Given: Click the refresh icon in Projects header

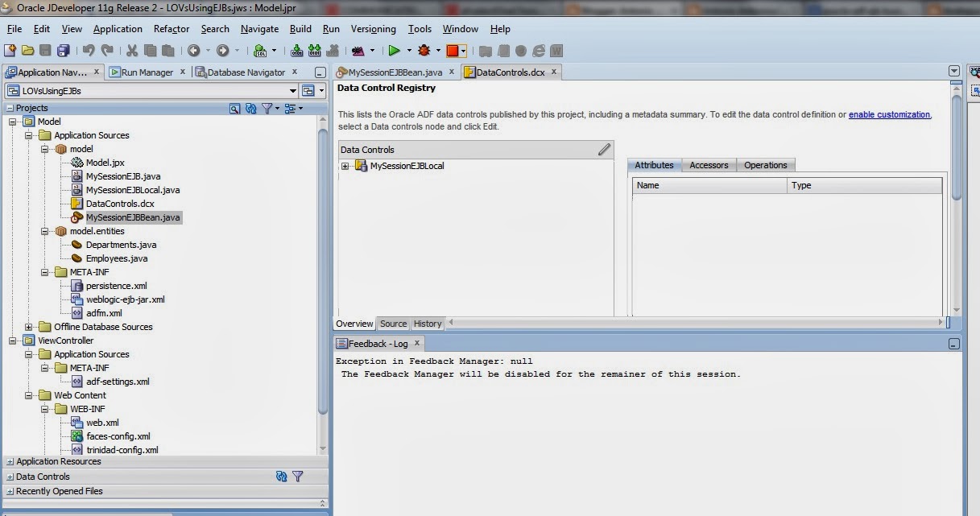Looking at the screenshot, I should (x=250, y=108).
